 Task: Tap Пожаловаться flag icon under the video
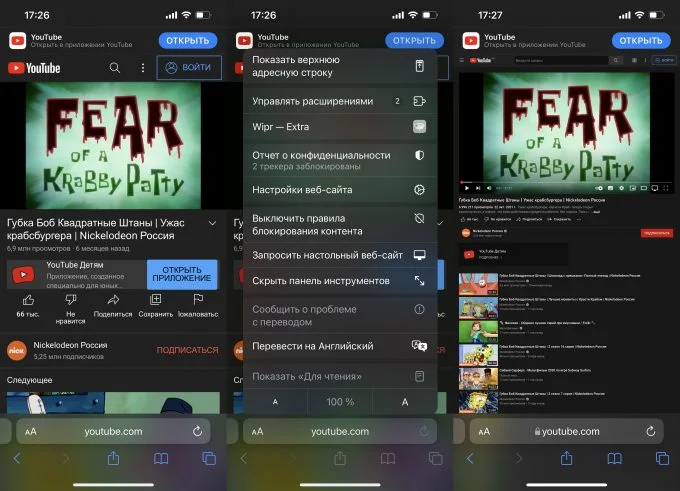(198, 299)
